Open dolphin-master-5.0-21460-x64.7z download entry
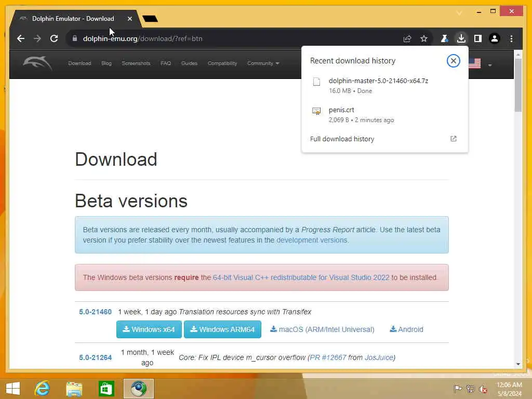532x399 pixels. (384, 86)
